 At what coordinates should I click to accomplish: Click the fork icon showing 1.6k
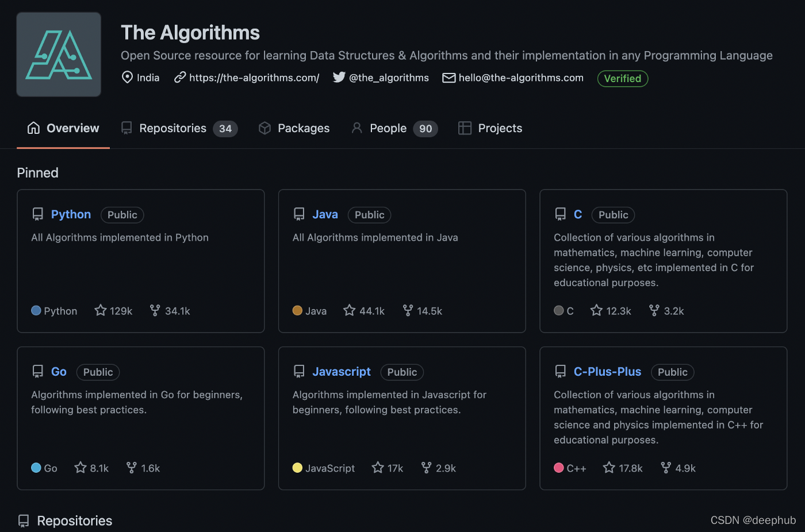tap(132, 468)
